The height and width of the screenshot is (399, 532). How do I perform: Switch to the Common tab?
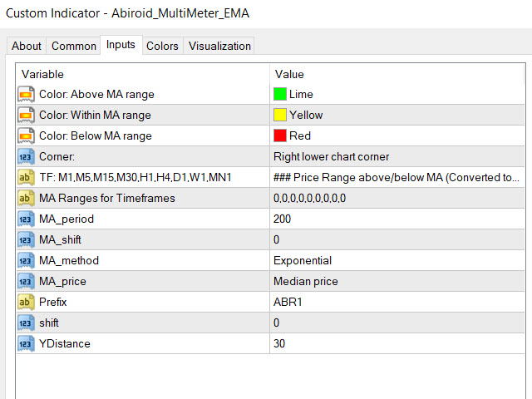click(x=74, y=46)
